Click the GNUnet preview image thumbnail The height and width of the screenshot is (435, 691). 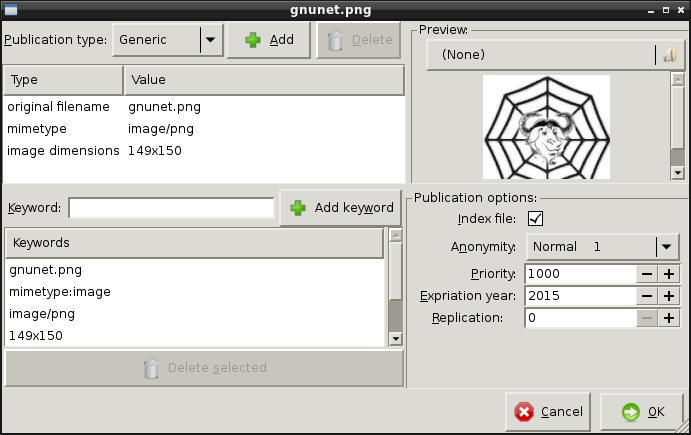[x=546, y=127]
